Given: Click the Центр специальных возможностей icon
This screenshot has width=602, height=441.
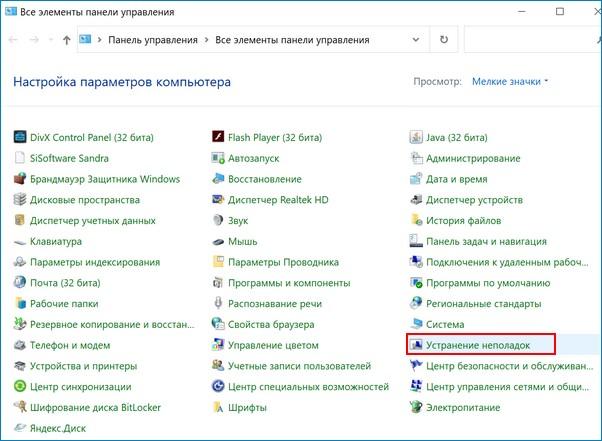Looking at the screenshot, I should (x=218, y=386).
